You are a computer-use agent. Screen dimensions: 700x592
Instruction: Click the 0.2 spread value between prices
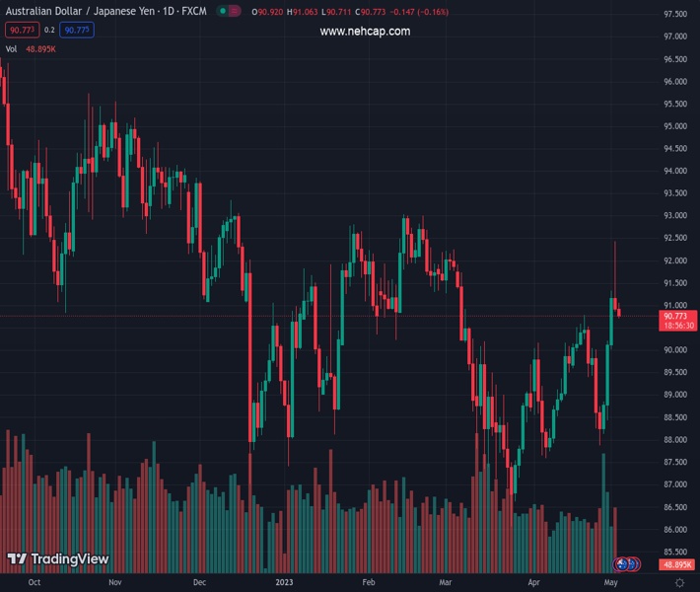pos(50,31)
